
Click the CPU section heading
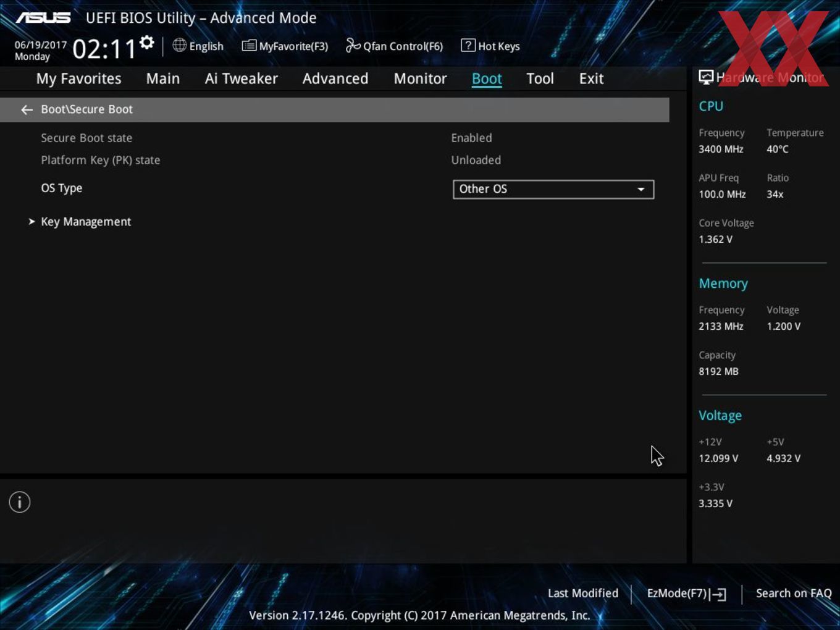tap(711, 106)
